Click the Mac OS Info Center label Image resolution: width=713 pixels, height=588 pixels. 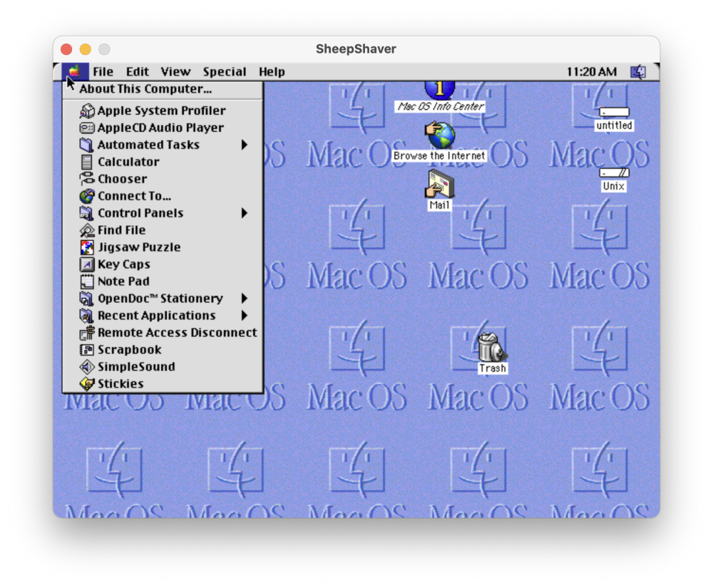coord(440,107)
